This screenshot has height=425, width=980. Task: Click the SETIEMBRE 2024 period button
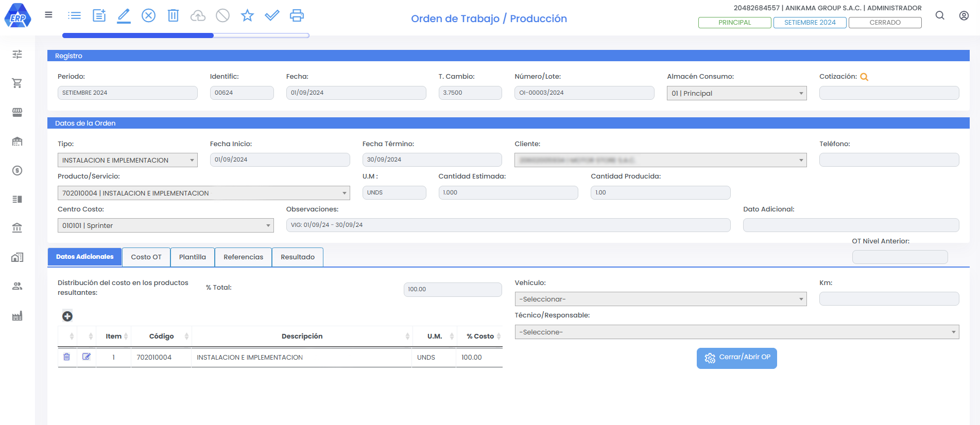click(x=810, y=23)
